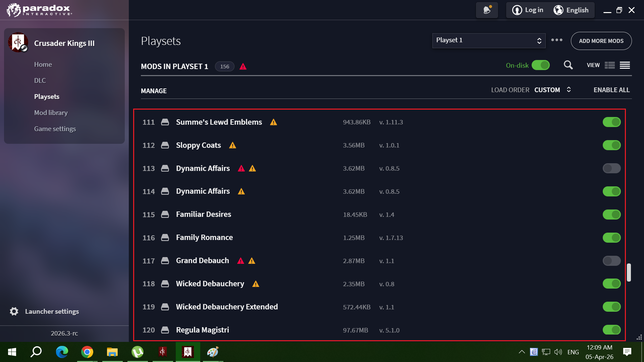Open Playset 1 dropdown selector
The width and height of the screenshot is (644, 362).
coord(489,41)
